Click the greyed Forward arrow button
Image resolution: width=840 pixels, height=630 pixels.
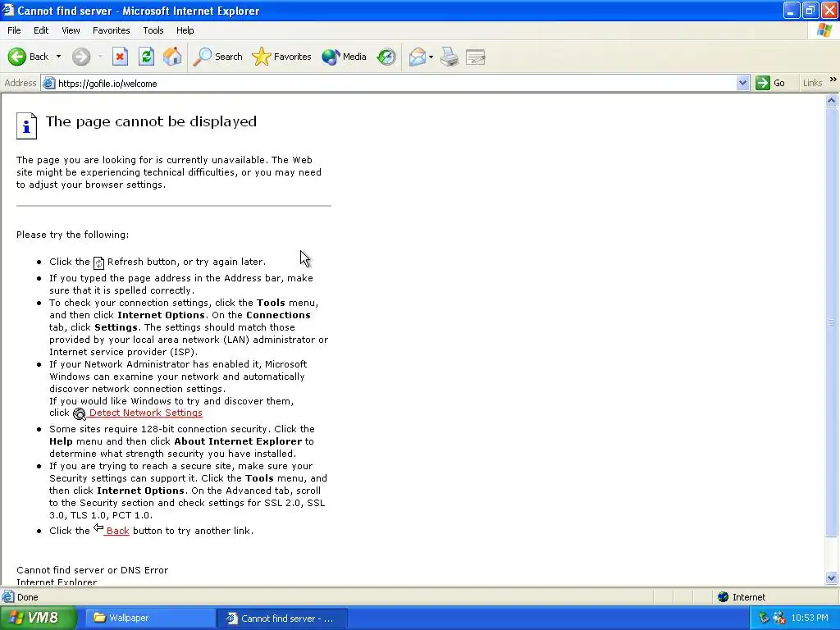(81, 57)
